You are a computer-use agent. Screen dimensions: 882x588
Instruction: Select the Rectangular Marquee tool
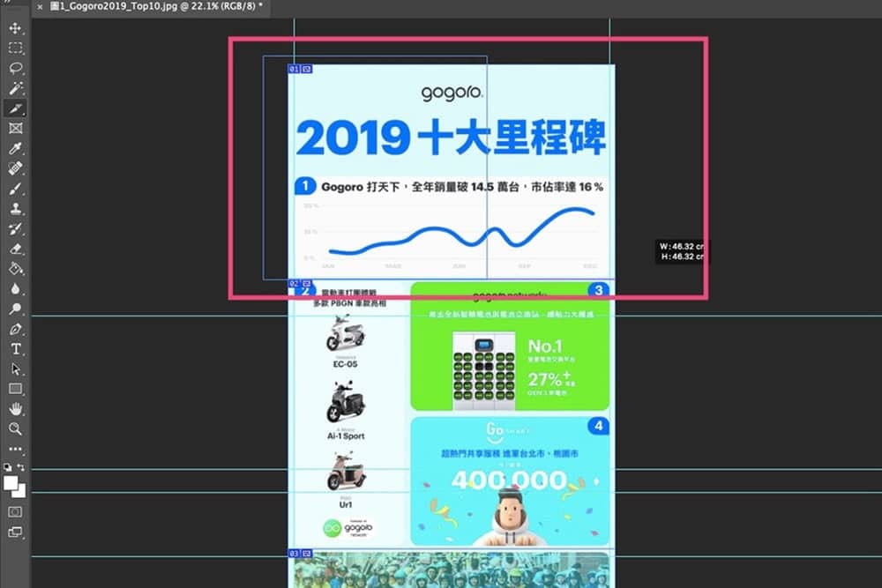[15, 48]
